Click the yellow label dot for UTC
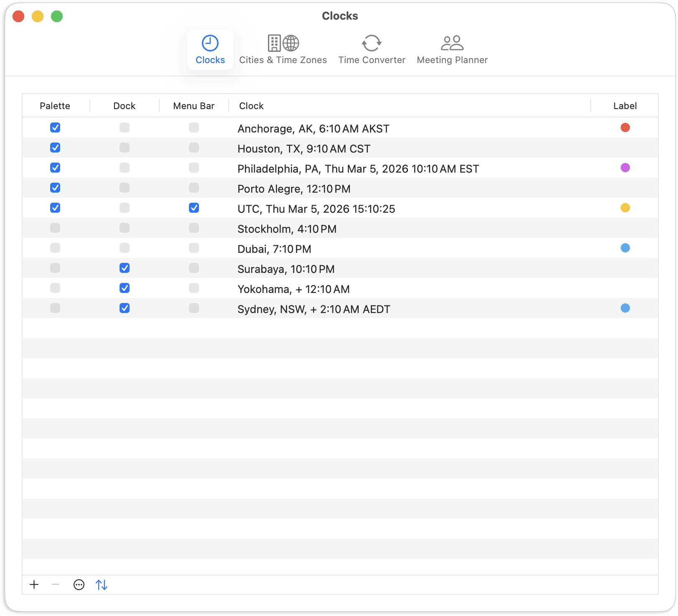Screen dimensions: 678x616 625,208
